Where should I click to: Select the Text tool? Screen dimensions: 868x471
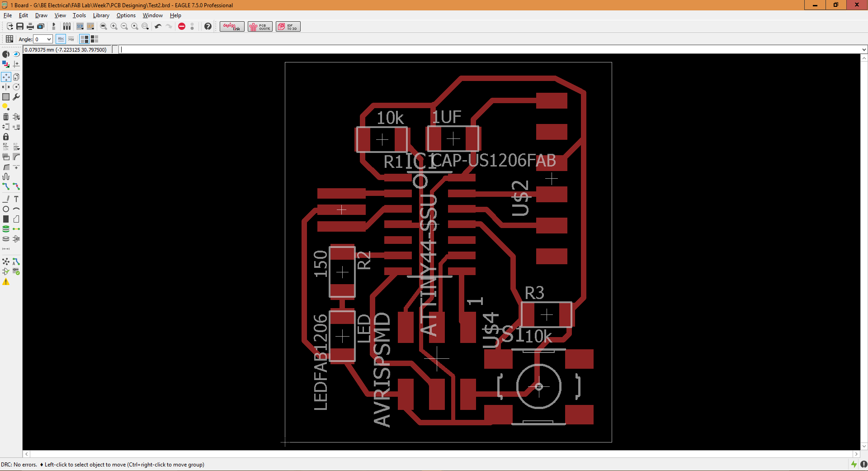pyautogui.click(x=16, y=199)
